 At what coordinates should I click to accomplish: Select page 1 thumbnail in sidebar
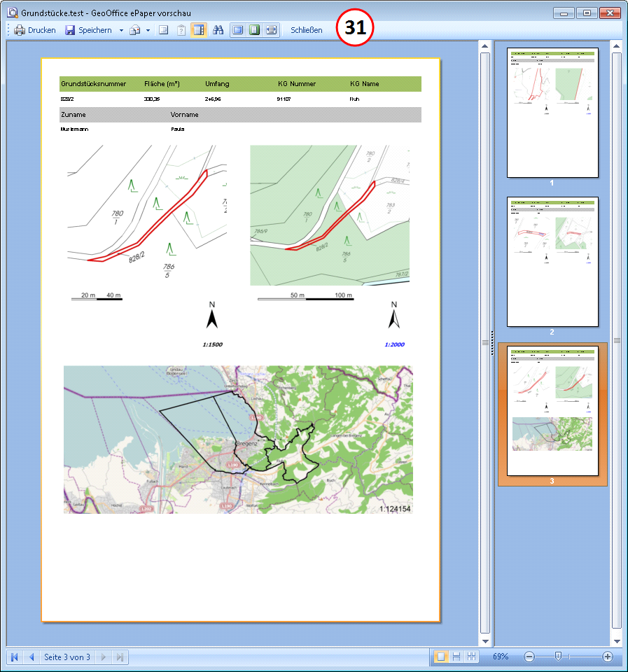coord(552,112)
